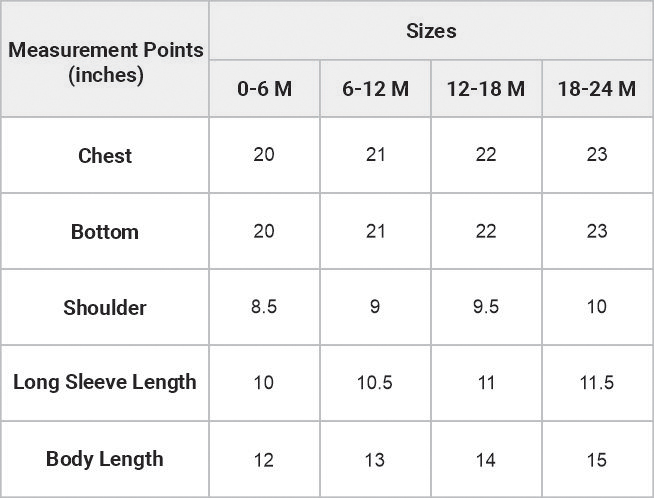Screen dimensions: 654x498
Task: Select Body Length value 15
Action: (597, 460)
